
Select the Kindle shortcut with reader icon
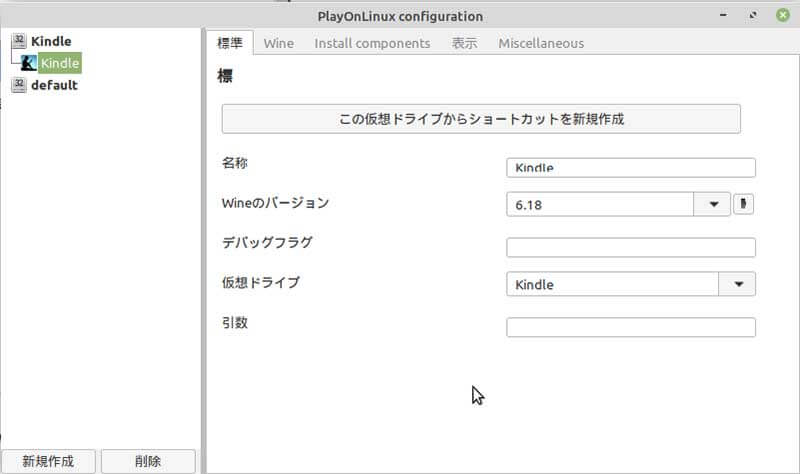[60, 63]
